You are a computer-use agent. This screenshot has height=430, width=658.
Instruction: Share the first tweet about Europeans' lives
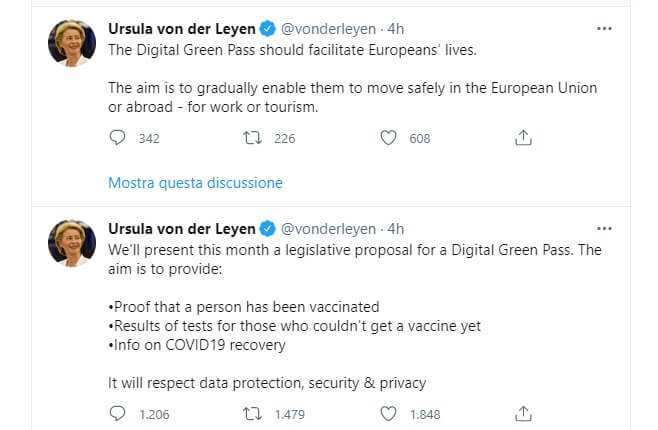click(522, 138)
